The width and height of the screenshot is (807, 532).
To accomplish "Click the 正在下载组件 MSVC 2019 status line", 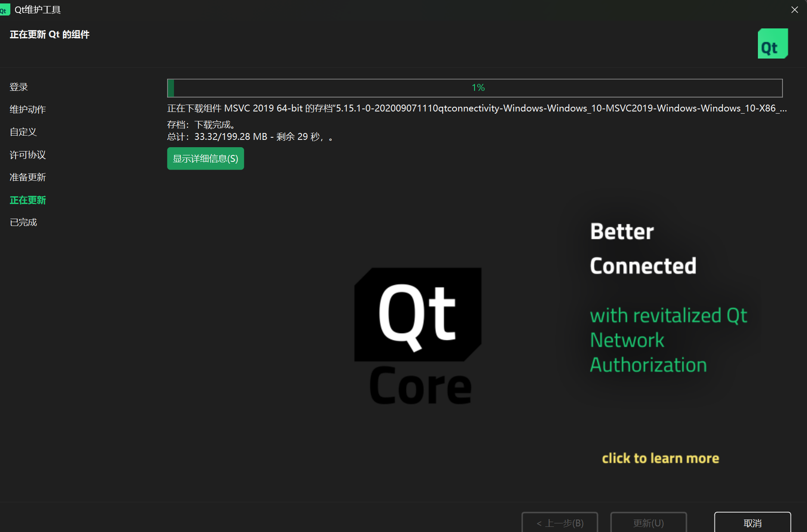I will [477, 108].
